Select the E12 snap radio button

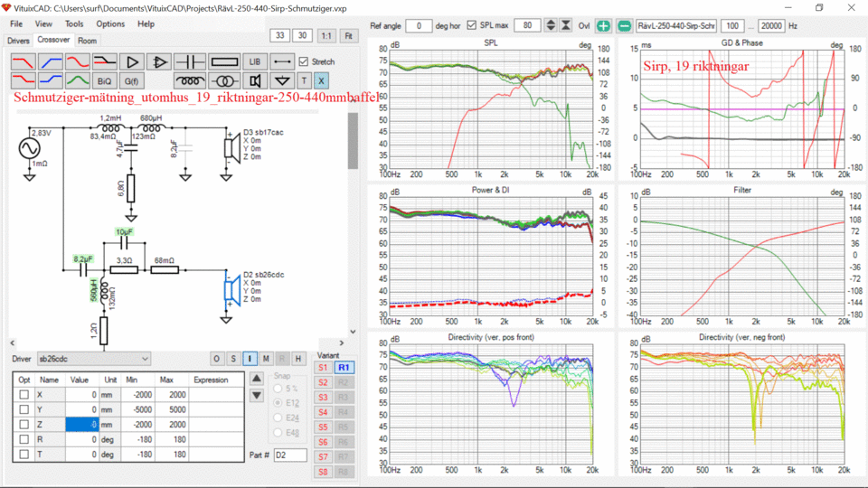point(278,403)
